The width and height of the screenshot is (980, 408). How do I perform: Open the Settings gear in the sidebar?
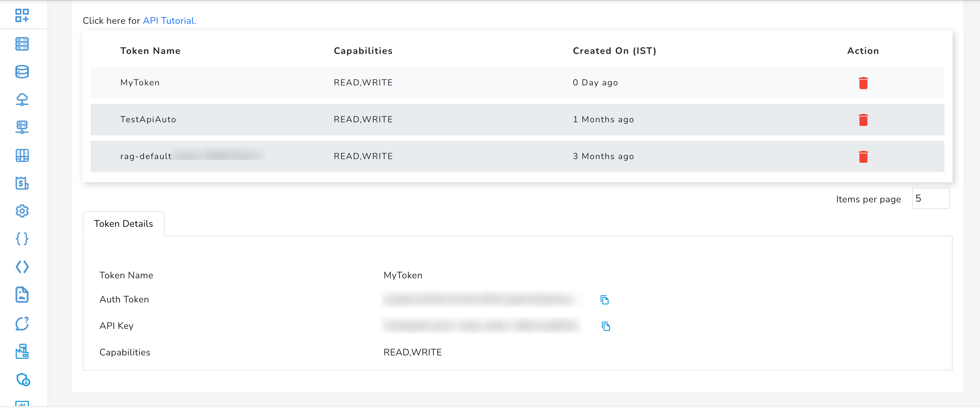[22, 211]
